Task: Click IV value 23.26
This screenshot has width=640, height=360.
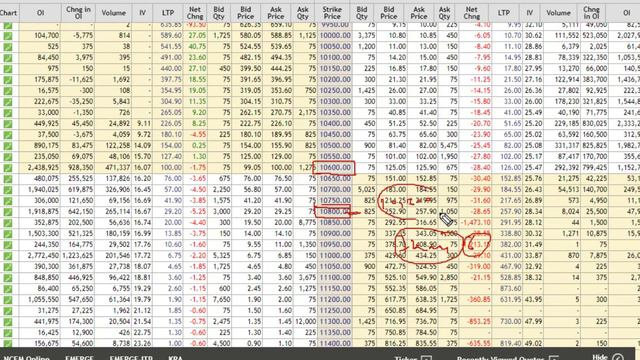Action: point(143,344)
